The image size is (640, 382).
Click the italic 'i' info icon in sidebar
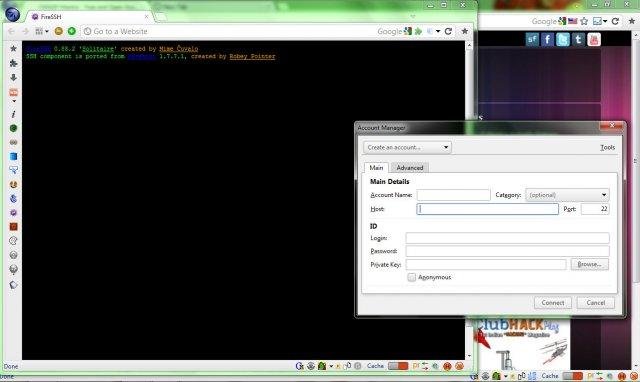click(x=13, y=114)
